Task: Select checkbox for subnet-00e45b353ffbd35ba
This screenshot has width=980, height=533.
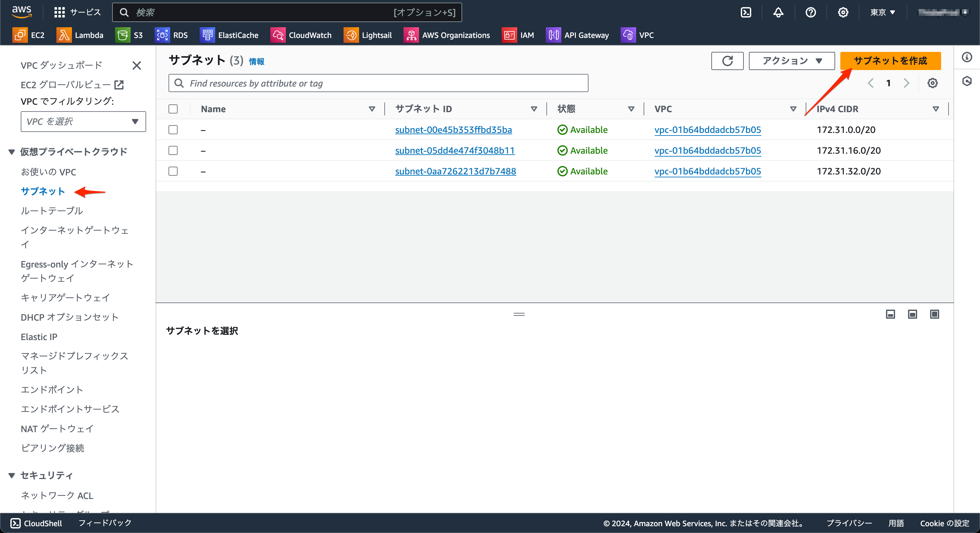Action: pyautogui.click(x=173, y=130)
